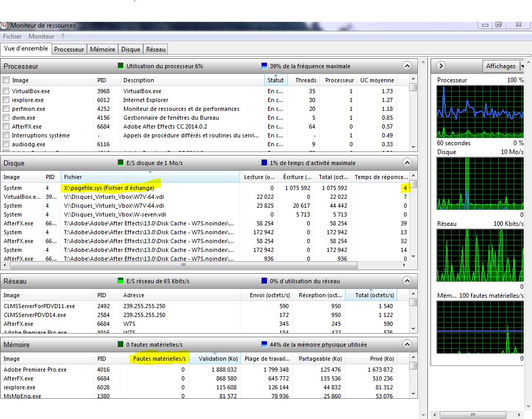
Task: Collapse the graphs pane with arrow button
Action: point(441,66)
